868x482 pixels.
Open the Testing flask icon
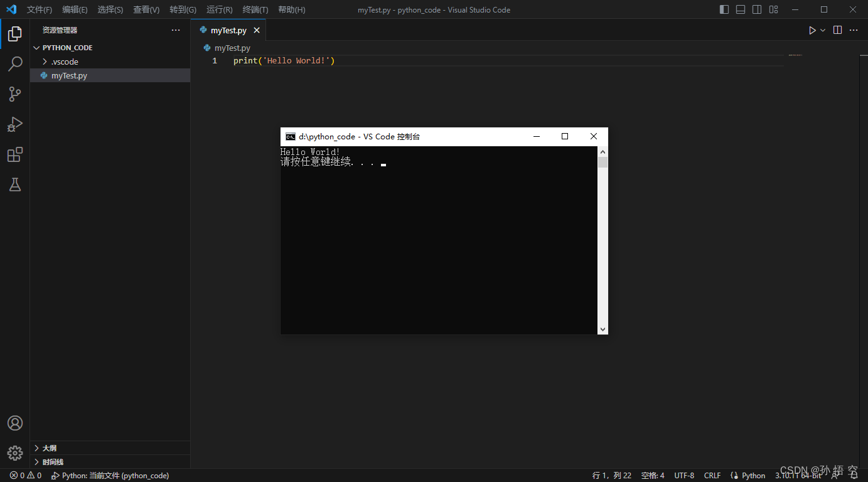[15, 185]
